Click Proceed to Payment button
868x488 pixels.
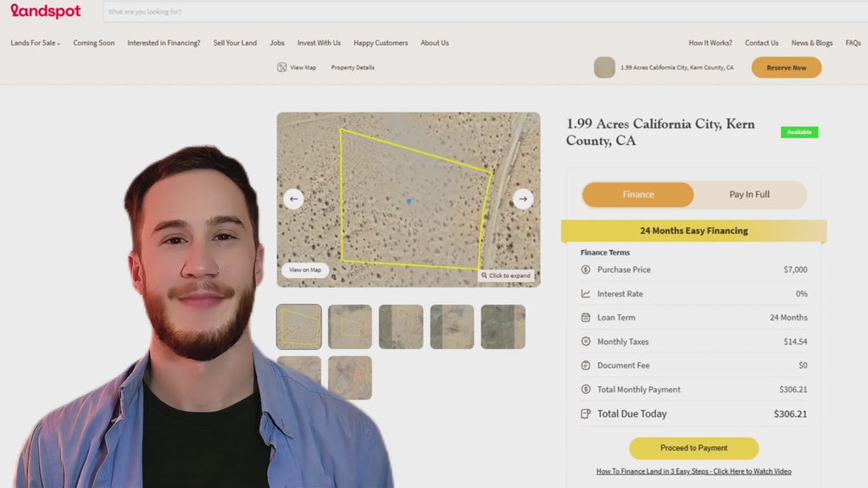pyautogui.click(x=693, y=448)
